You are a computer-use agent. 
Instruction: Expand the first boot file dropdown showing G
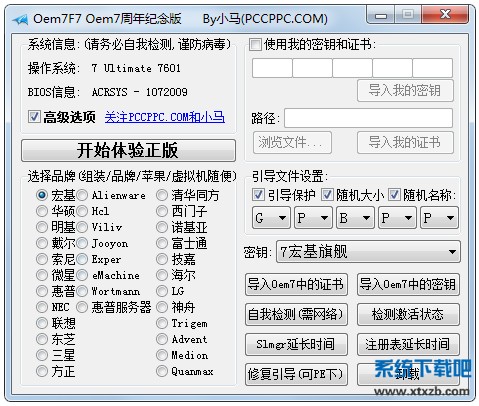(x=271, y=218)
